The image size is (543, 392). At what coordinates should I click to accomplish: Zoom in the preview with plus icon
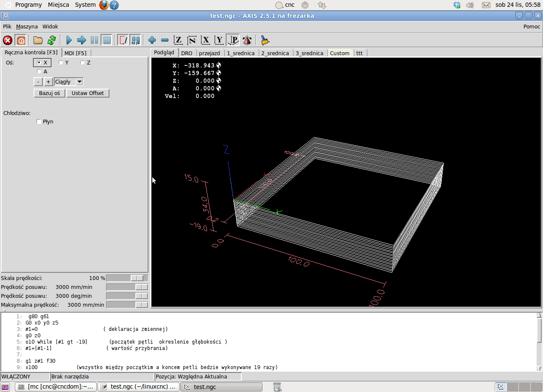(x=152, y=40)
